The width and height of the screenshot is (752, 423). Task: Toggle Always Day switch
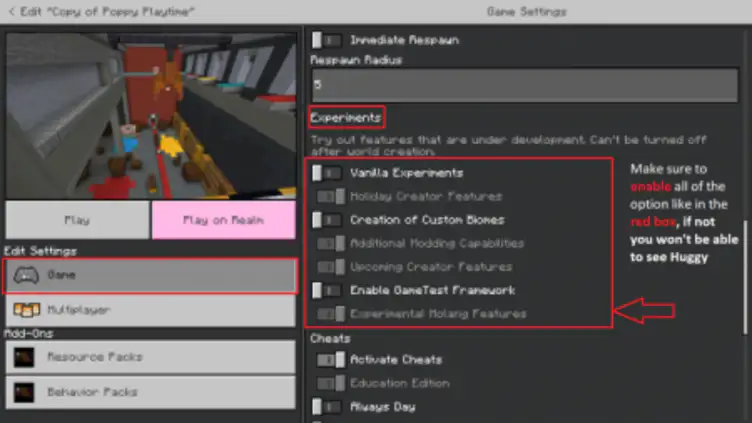[x=327, y=407]
